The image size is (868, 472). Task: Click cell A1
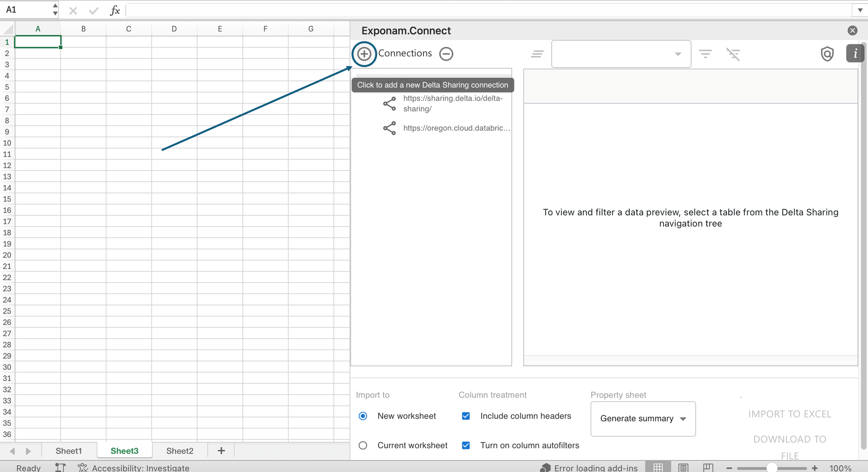point(38,42)
